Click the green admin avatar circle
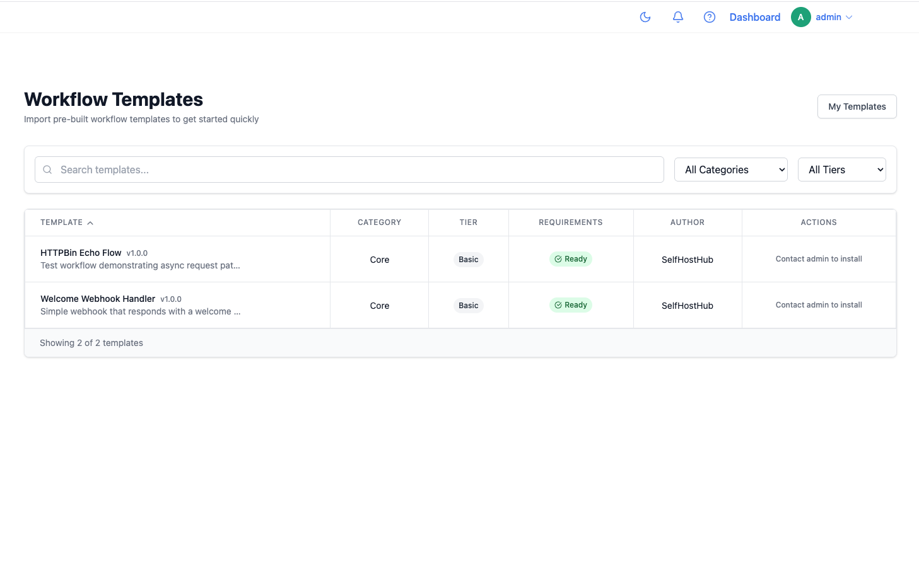 [x=800, y=17]
